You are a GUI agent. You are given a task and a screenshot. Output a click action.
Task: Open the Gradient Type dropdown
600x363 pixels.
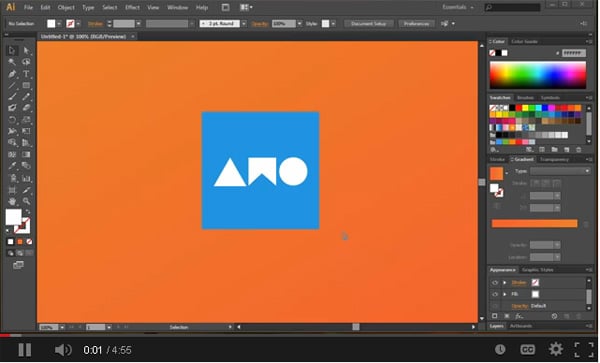click(x=560, y=171)
